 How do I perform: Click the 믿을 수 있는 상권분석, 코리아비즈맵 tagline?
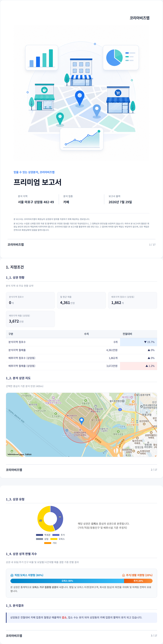tap(34, 172)
